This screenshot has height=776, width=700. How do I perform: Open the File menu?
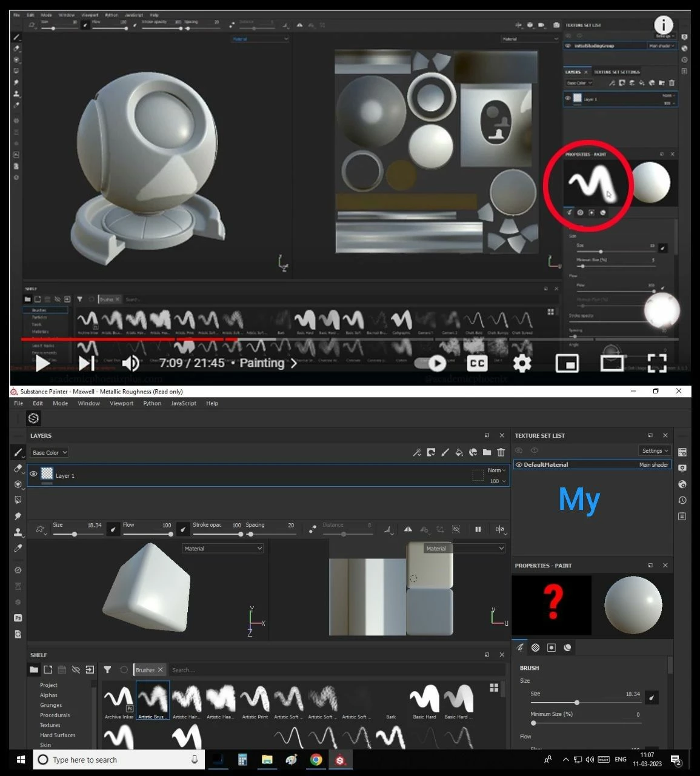point(18,403)
